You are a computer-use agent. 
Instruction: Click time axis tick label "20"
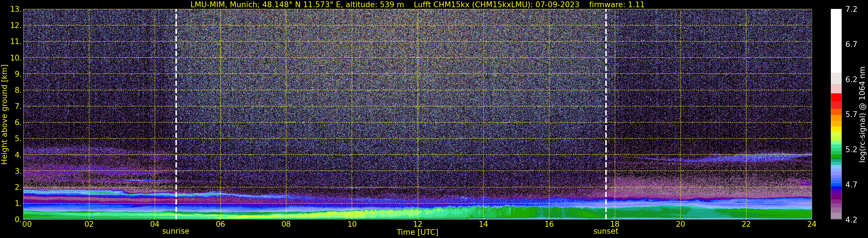click(680, 224)
